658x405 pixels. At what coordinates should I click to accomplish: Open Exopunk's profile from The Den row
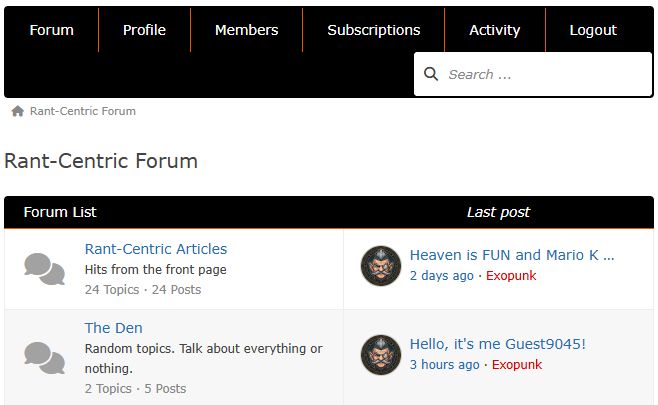coord(517,365)
